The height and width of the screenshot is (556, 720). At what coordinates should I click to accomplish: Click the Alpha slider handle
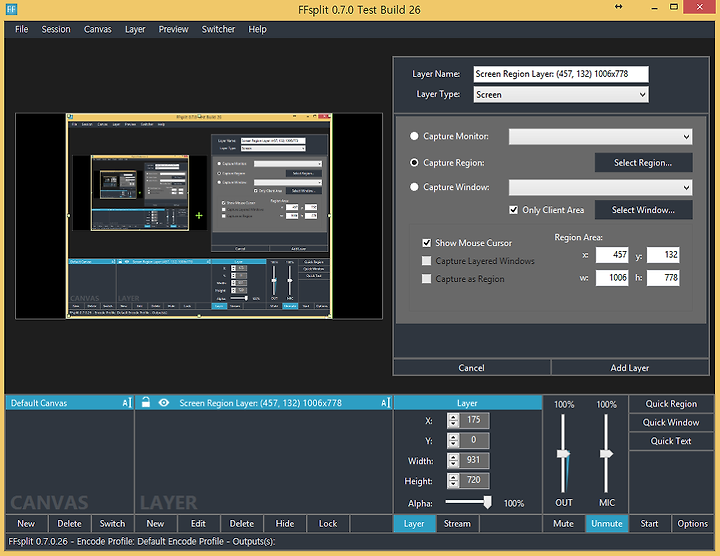coord(488,502)
